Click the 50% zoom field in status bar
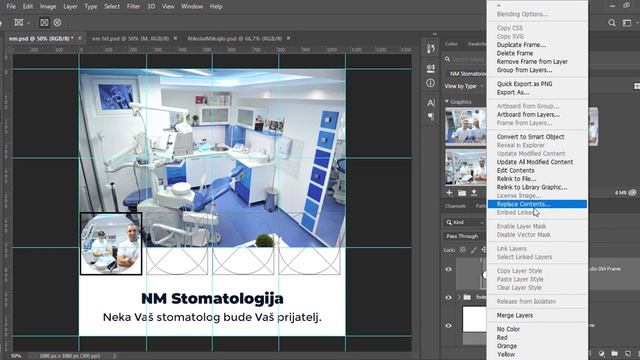The height and width of the screenshot is (360, 640). click(16, 356)
